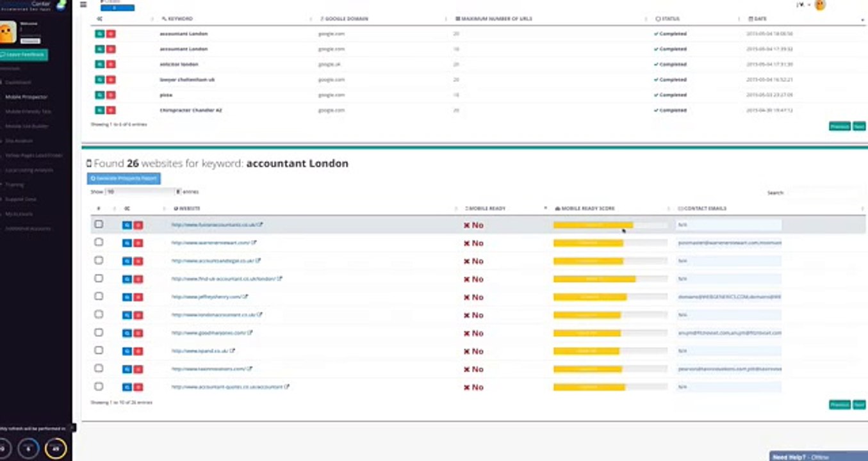Viewport: 868px width, 461px height.
Task: Open the 'Show entries' count dropdown
Action: tap(143, 191)
